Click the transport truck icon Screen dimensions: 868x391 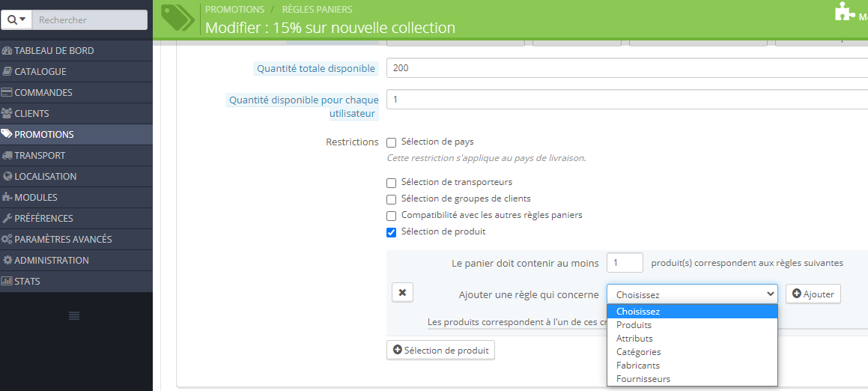click(x=7, y=156)
